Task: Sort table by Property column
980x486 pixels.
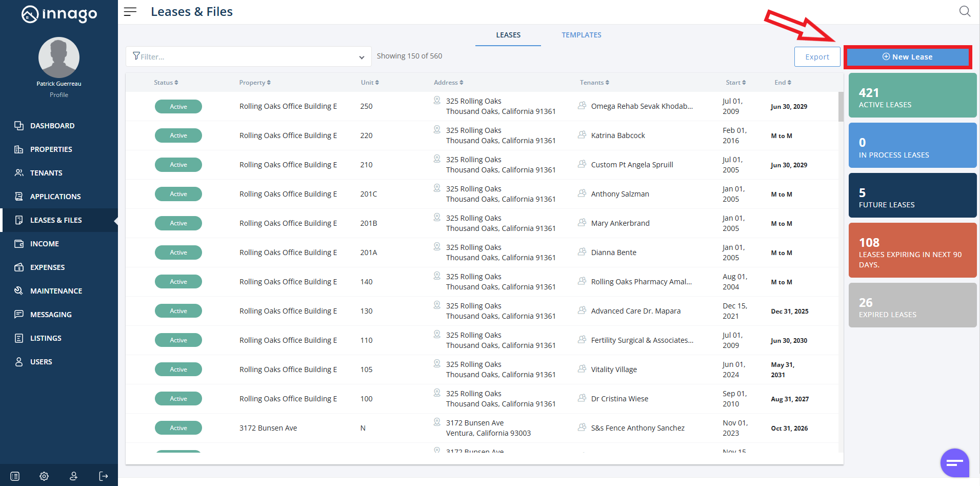Action: click(254, 83)
